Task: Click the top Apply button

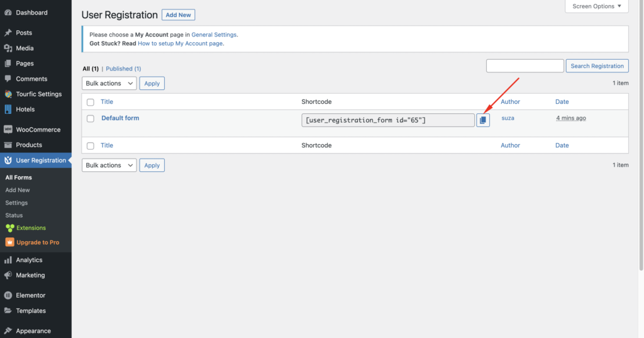Action: 152,84
